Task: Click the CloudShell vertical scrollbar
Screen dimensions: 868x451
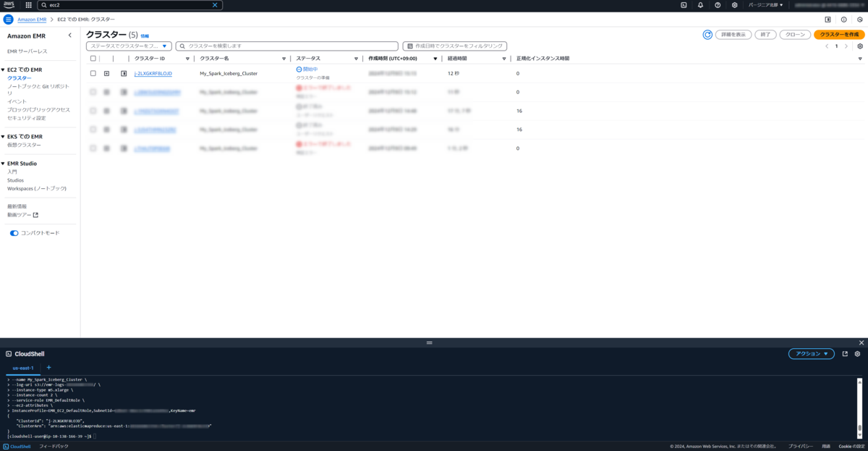Action: click(x=861, y=408)
